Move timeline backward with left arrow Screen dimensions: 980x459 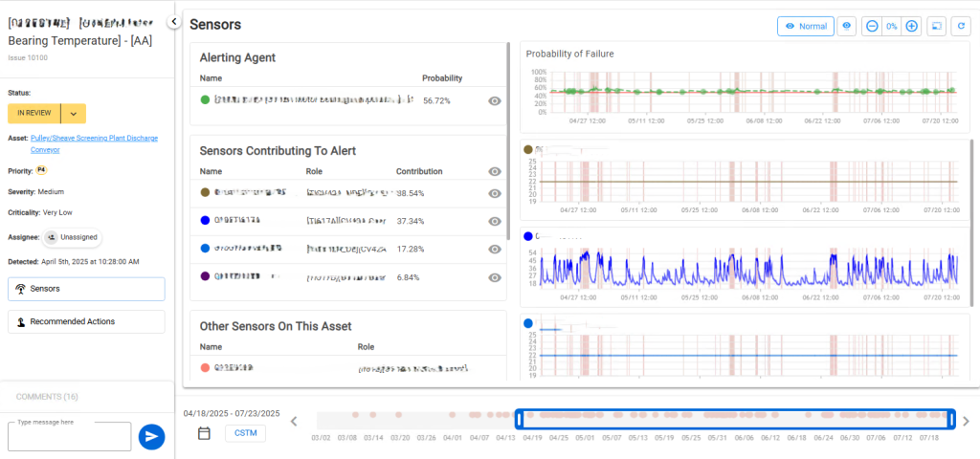point(294,421)
